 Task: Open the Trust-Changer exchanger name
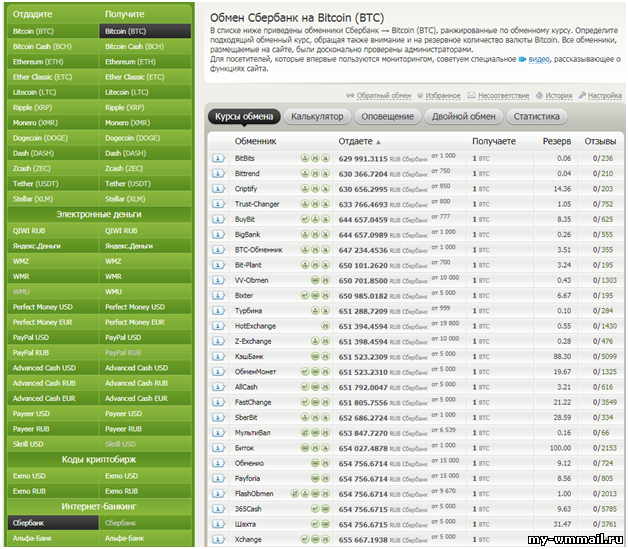click(x=257, y=204)
